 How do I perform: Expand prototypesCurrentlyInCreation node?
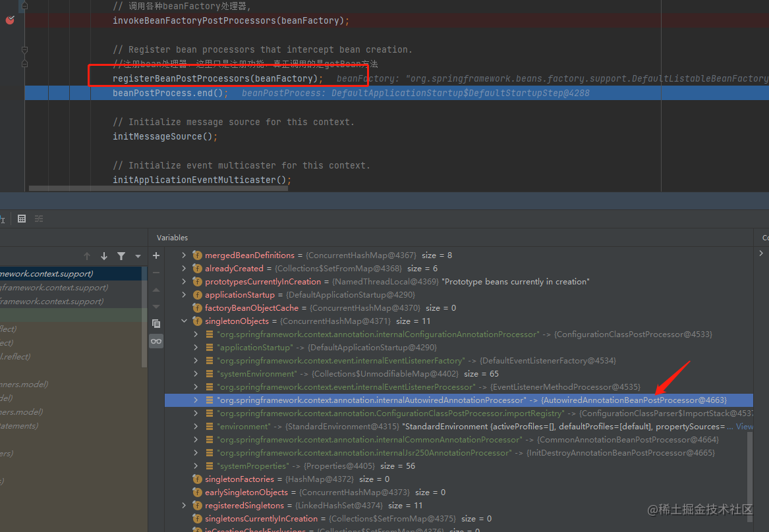[x=184, y=282]
